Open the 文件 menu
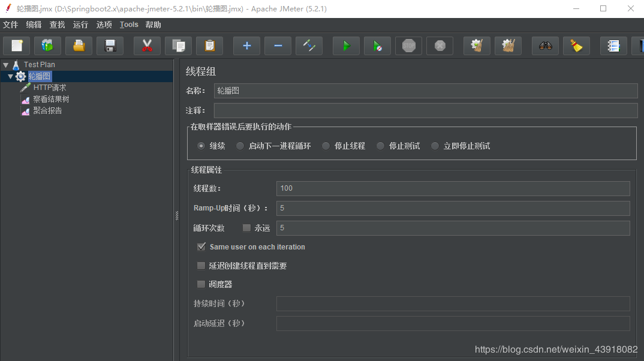Image resolution: width=644 pixels, height=361 pixels. pyautogui.click(x=10, y=25)
